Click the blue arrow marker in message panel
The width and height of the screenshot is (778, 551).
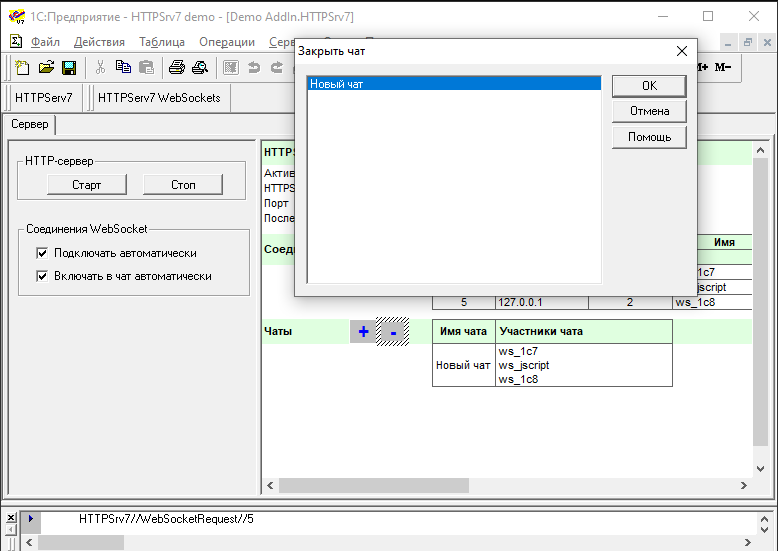tap(31, 518)
